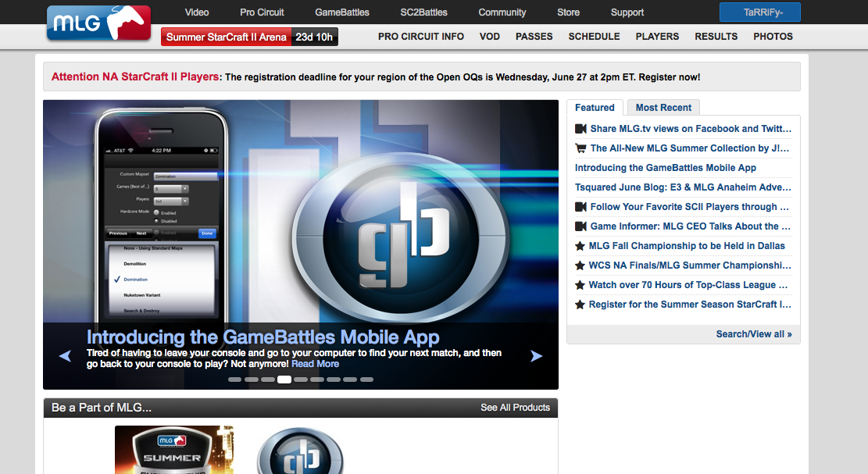Image resolution: width=868 pixels, height=474 pixels.
Task: Open the PASSES page
Action: 534,37
